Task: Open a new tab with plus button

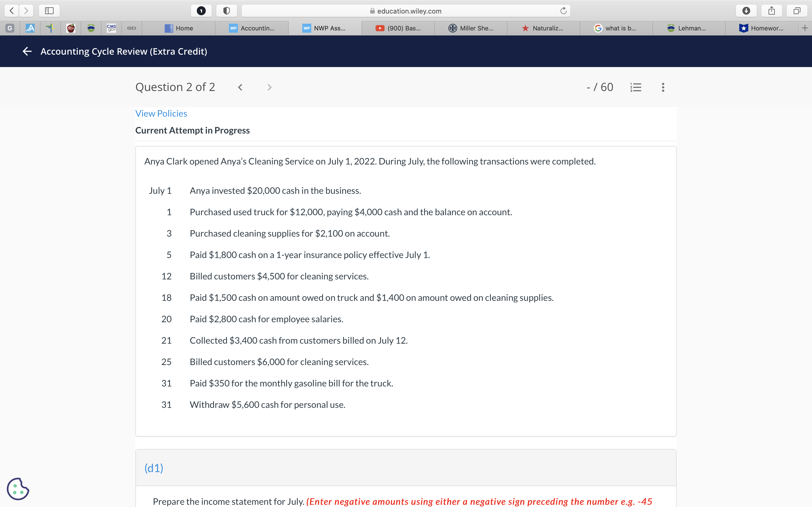Action: click(x=805, y=28)
